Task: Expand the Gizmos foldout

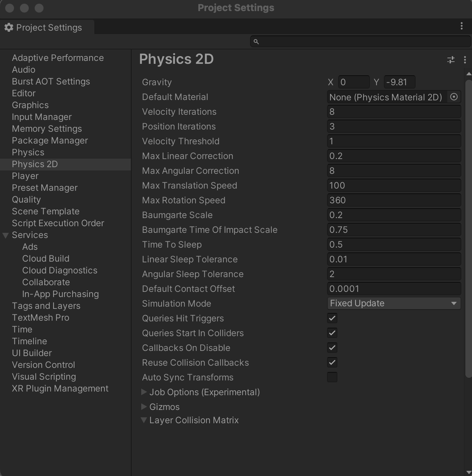Action: coord(144,407)
